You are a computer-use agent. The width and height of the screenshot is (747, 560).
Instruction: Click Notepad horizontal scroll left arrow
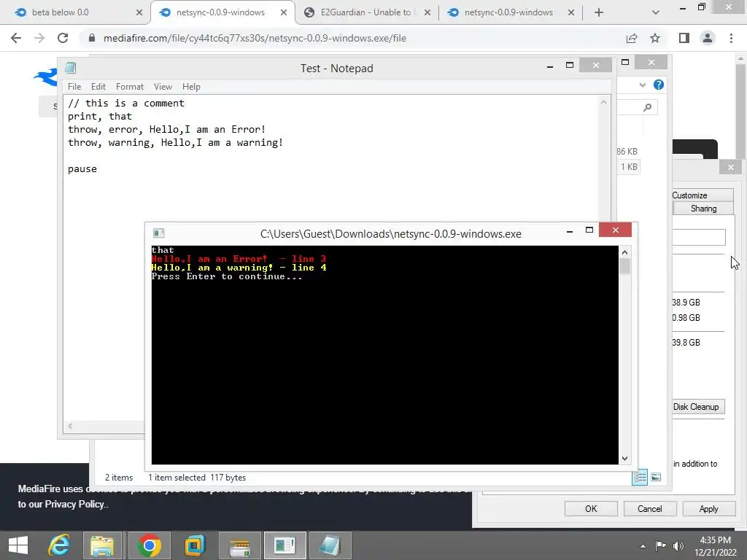pos(70,426)
